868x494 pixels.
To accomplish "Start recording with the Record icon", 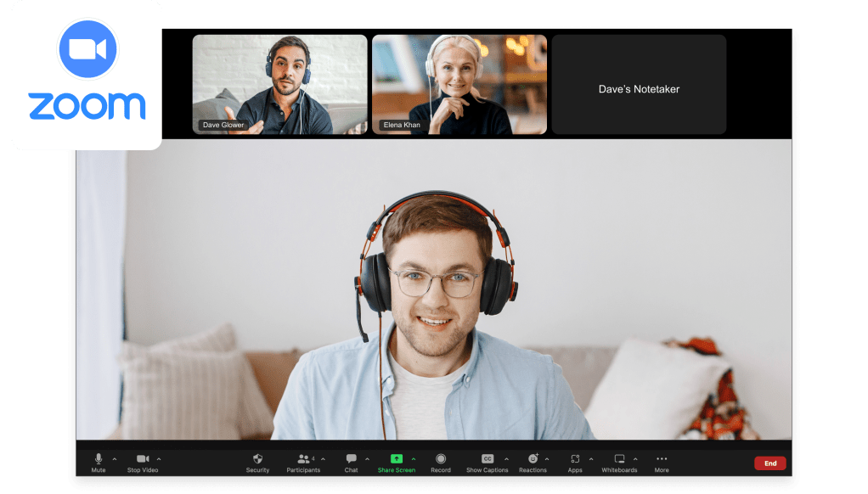I will [x=441, y=459].
